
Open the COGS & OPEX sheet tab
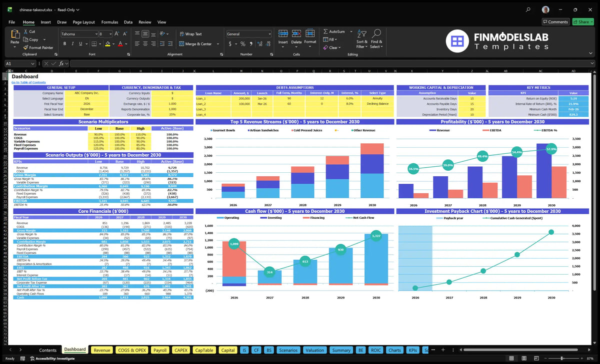point(132,350)
